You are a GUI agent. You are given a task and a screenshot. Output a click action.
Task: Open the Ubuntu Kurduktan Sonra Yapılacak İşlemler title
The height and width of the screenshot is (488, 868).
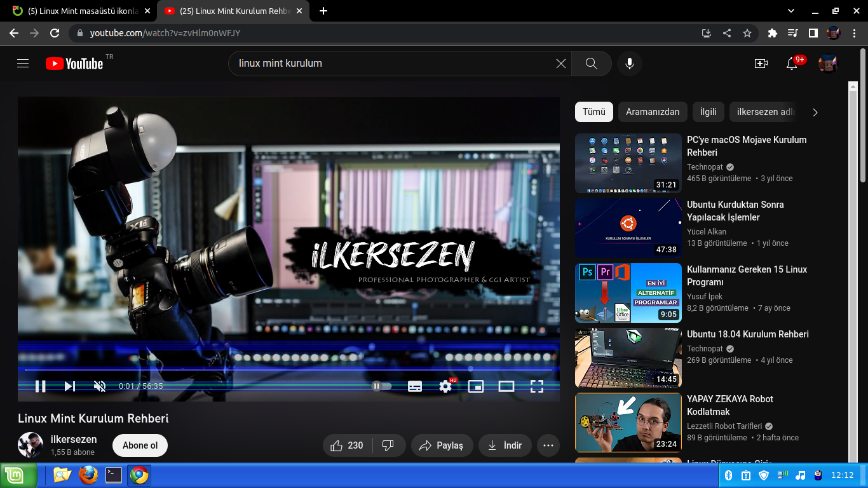coord(735,211)
